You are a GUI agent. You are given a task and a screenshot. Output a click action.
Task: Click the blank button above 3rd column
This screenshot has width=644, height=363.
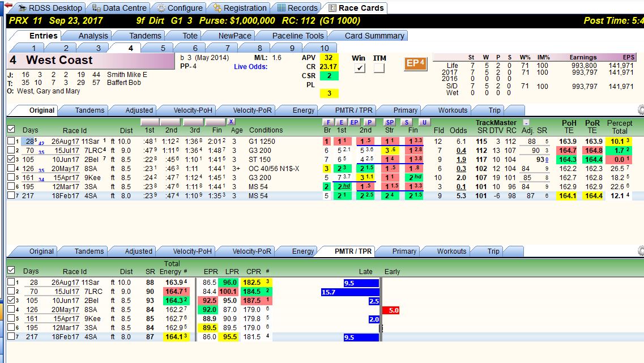pyautogui.click(x=193, y=122)
